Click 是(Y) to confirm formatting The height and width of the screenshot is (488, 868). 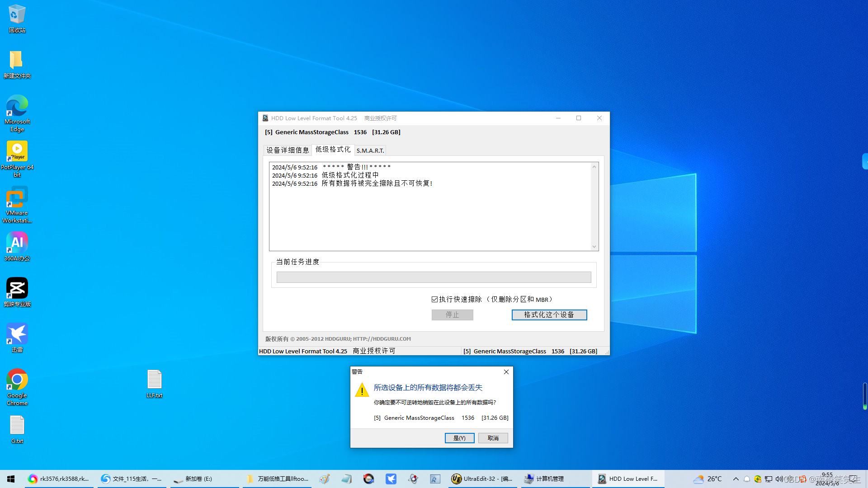coord(459,438)
